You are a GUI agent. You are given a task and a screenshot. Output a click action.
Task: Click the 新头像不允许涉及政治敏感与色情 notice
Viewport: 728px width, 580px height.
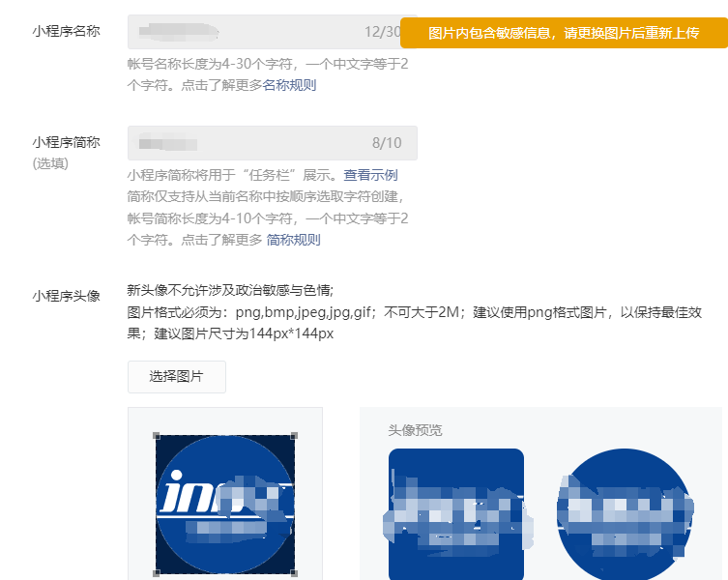pyautogui.click(x=230, y=290)
